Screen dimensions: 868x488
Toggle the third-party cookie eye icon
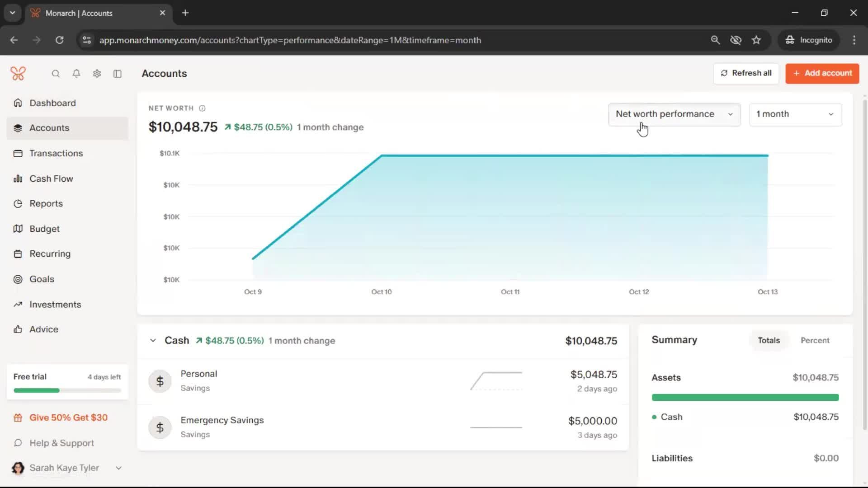pyautogui.click(x=736, y=40)
